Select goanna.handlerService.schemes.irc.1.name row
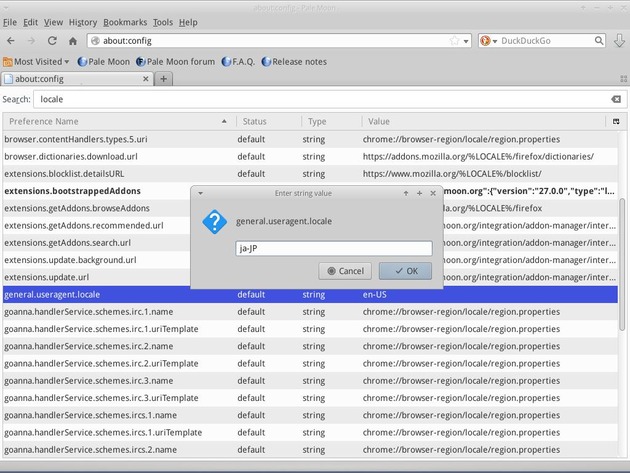Image resolution: width=630 pixels, height=473 pixels. [310, 312]
